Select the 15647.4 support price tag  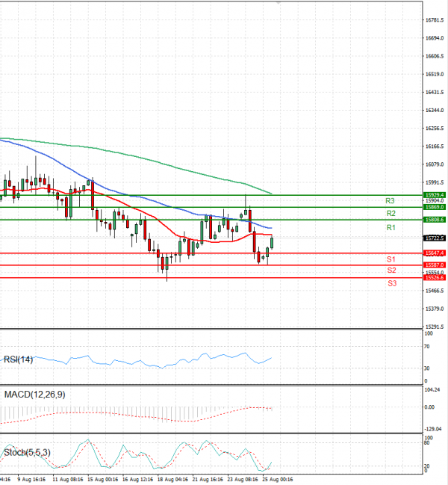pyautogui.click(x=435, y=253)
